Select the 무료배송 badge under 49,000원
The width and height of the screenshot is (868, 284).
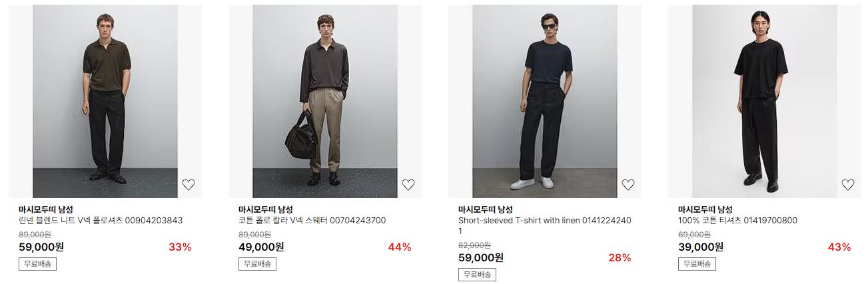[x=257, y=264]
